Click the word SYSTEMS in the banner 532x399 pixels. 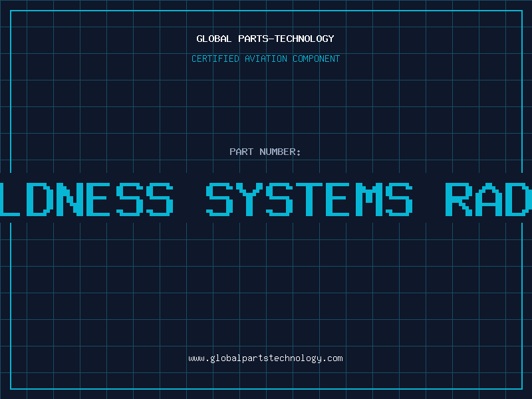click(309, 199)
